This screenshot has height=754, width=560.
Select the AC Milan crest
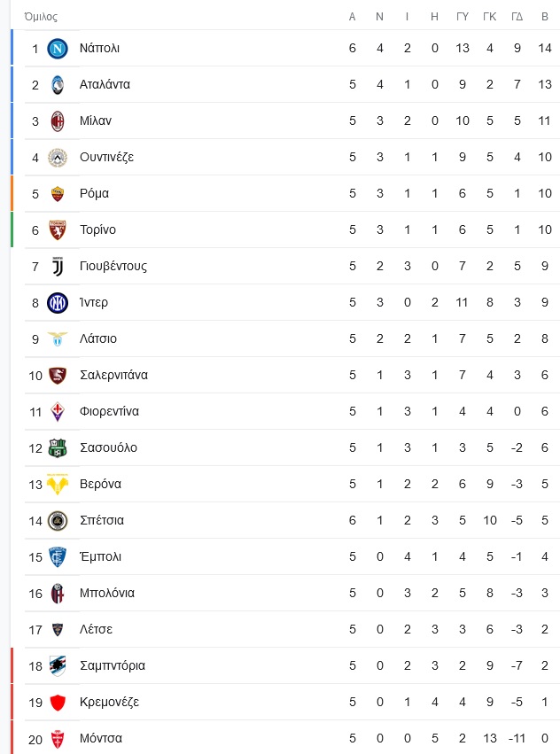point(58,120)
